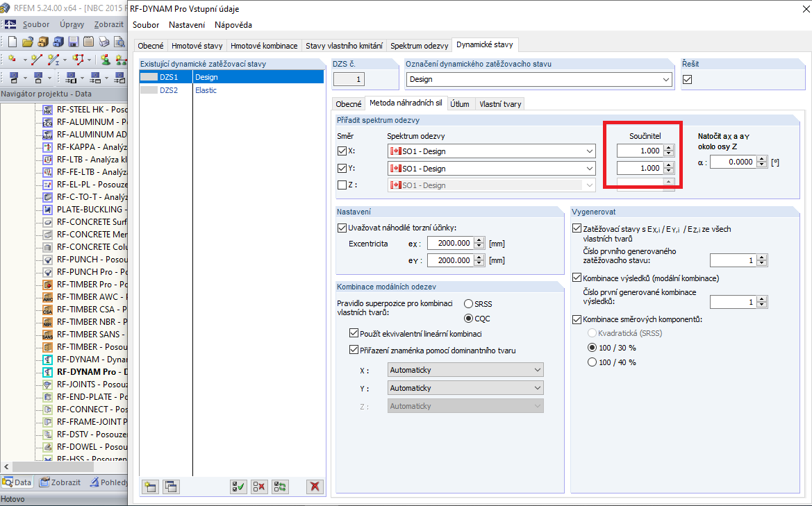This screenshot has height=506, width=812.
Task: Click the Zobrazit navigator tab
Action: pyautogui.click(x=60, y=482)
